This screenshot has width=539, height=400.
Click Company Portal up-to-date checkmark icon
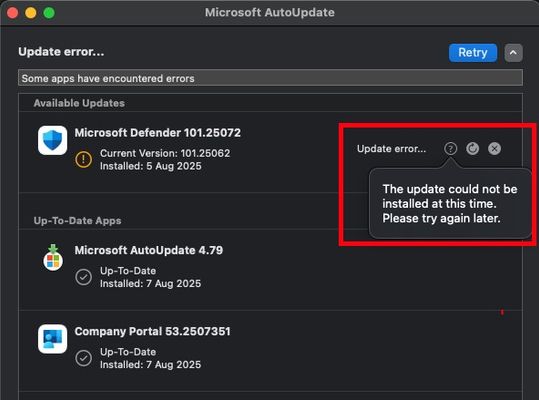pos(83,358)
